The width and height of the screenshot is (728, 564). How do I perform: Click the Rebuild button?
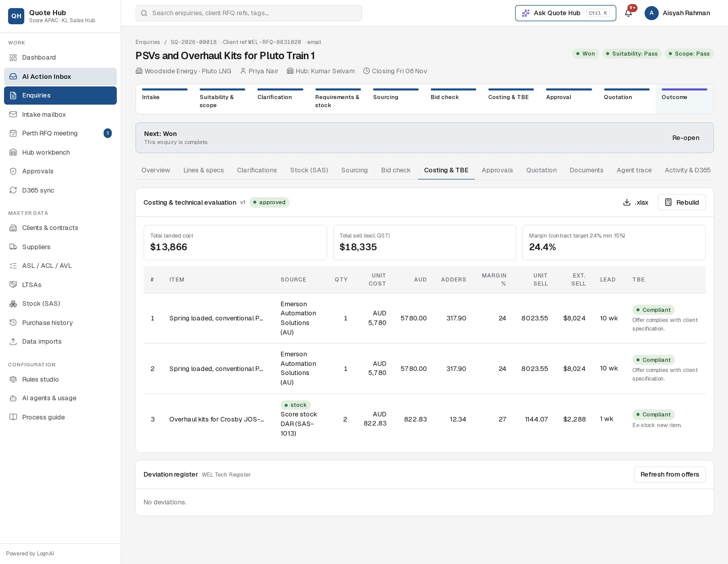[681, 202]
